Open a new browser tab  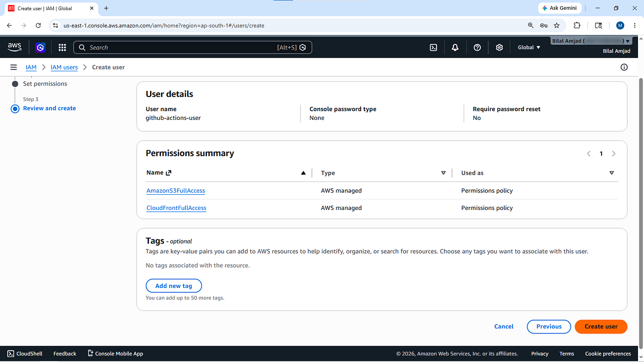coord(106,8)
